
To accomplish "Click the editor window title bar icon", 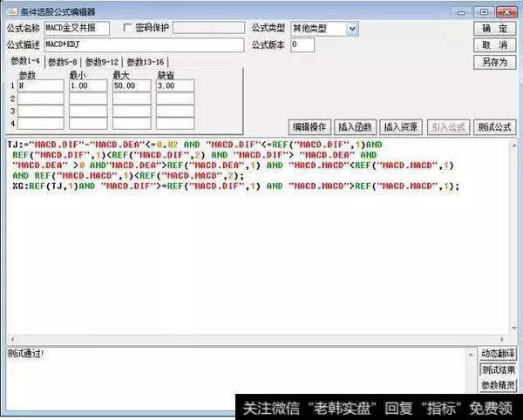I will [x=12, y=11].
